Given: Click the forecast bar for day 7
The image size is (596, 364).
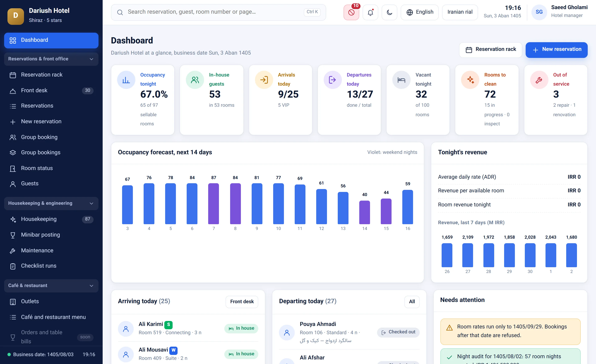Looking at the screenshot, I should click(x=213, y=204).
